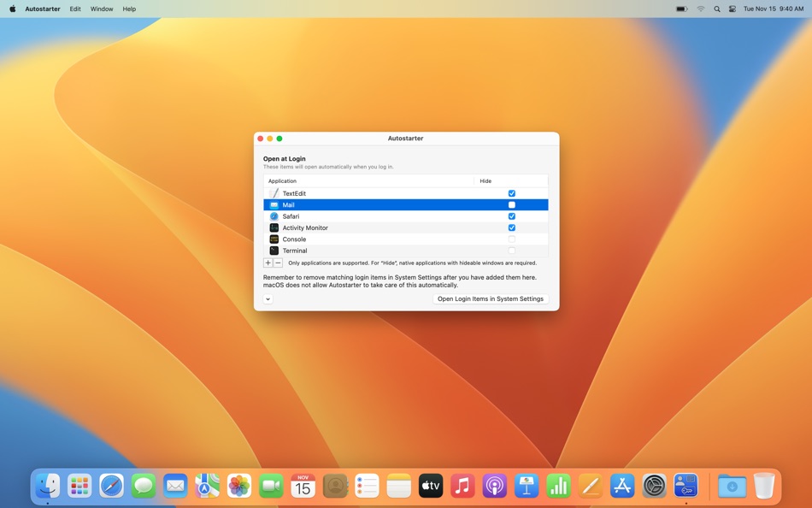Select the Terminal row

[405, 251]
